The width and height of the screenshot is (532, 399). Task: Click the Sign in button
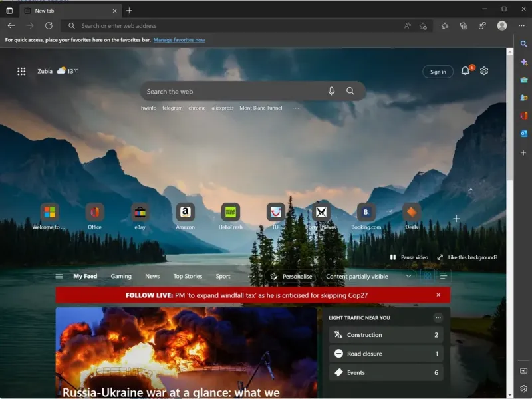[x=438, y=72]
